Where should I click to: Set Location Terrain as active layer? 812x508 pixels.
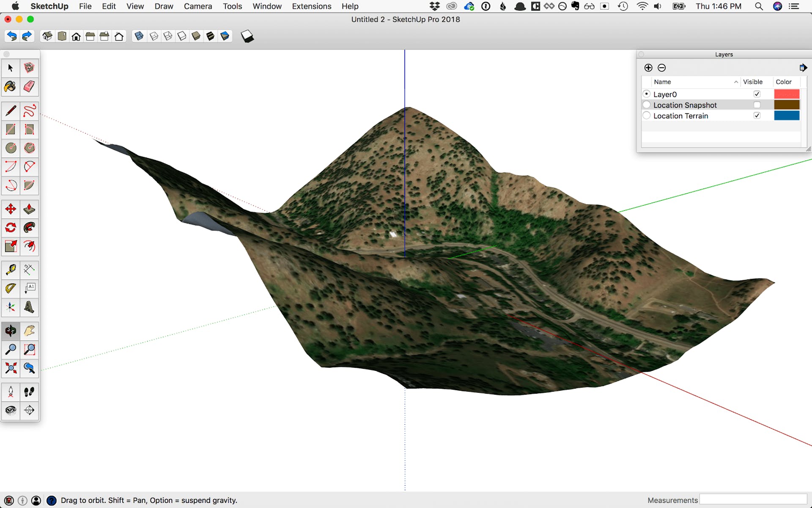pyautogui.click(x=646, y=116)
